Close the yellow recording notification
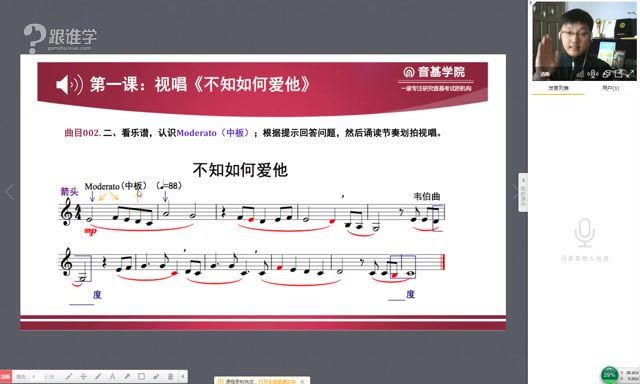This screenshot has height=384, width=640. (302, 382)
